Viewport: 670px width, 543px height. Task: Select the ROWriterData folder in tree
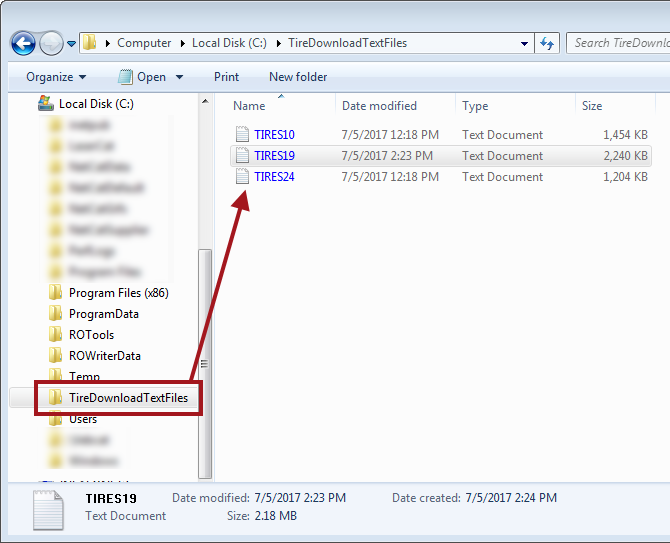point(105,356)
